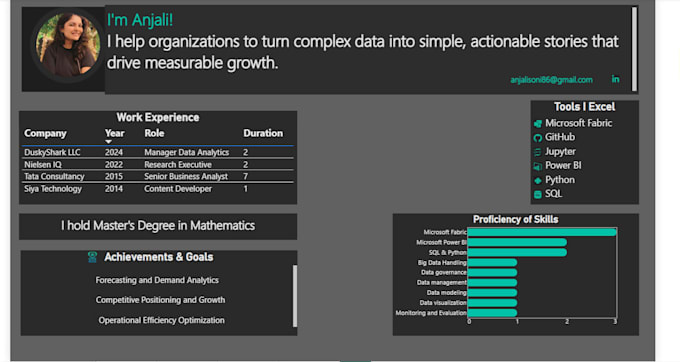Sort table by Duration column header

click(263, 133)
